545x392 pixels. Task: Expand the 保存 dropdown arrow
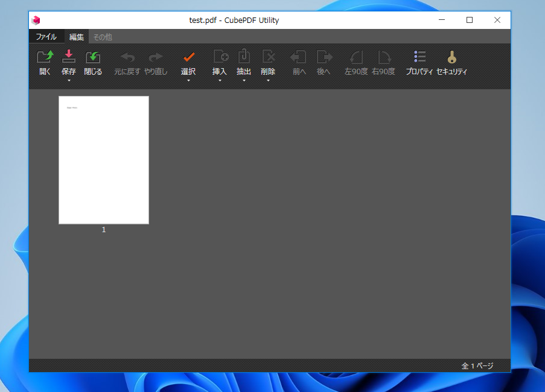[69, 81]
